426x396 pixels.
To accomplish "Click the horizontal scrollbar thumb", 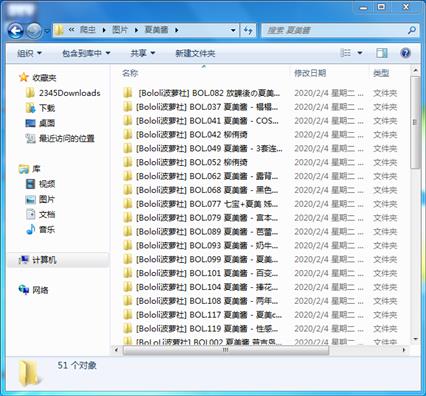I will click(x=226, y=350).
